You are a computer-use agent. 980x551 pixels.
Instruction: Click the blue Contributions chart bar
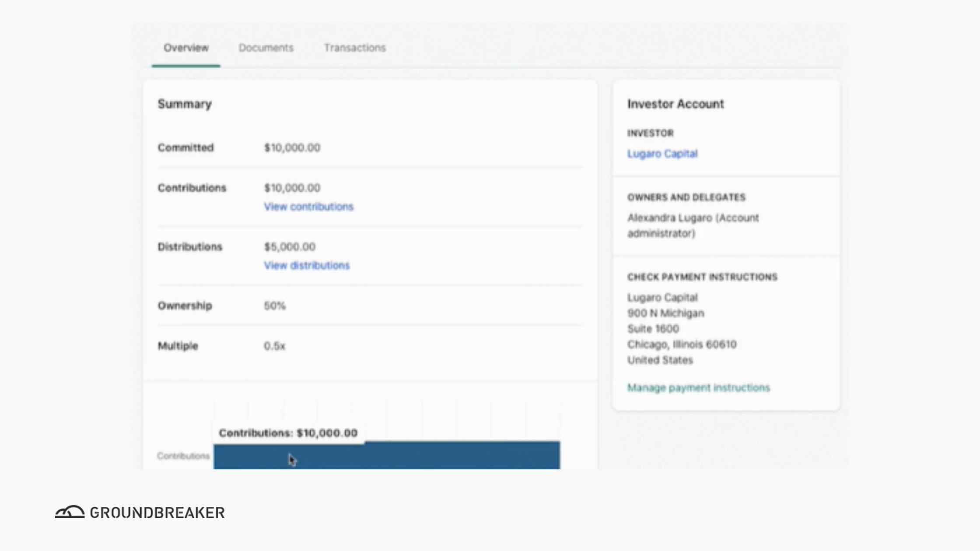[x=387, y=455]
